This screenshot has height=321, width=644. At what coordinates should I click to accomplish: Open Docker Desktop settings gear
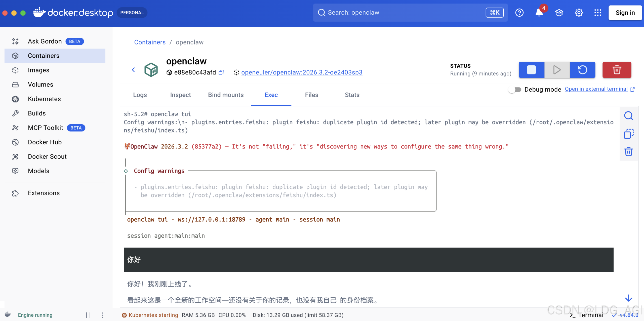point(579,13)
